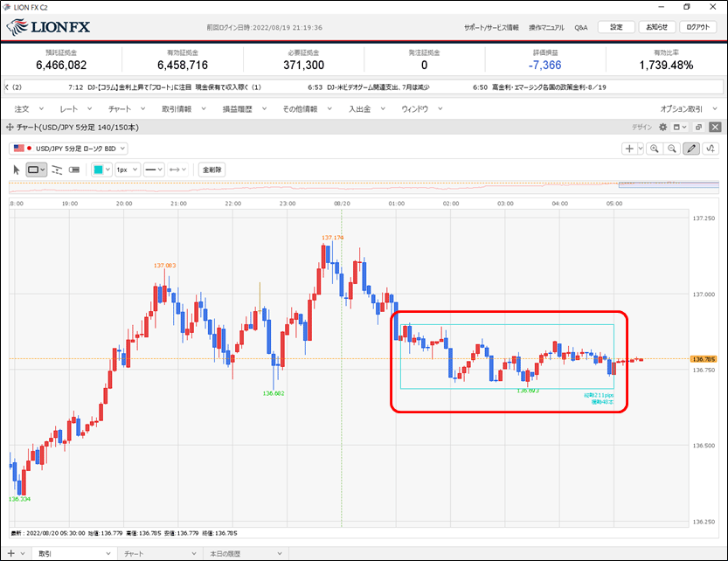Screen dimensions: 728x561
Task: Zoom in on the chart
Action: 655,149
